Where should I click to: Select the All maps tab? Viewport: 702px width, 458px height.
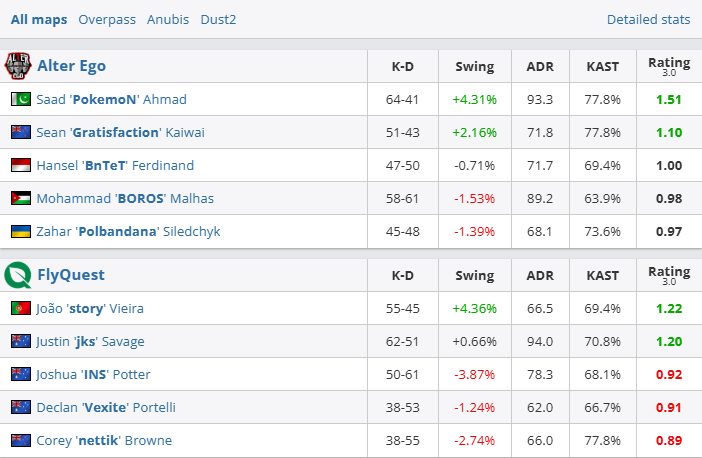[x=39, y=19]
